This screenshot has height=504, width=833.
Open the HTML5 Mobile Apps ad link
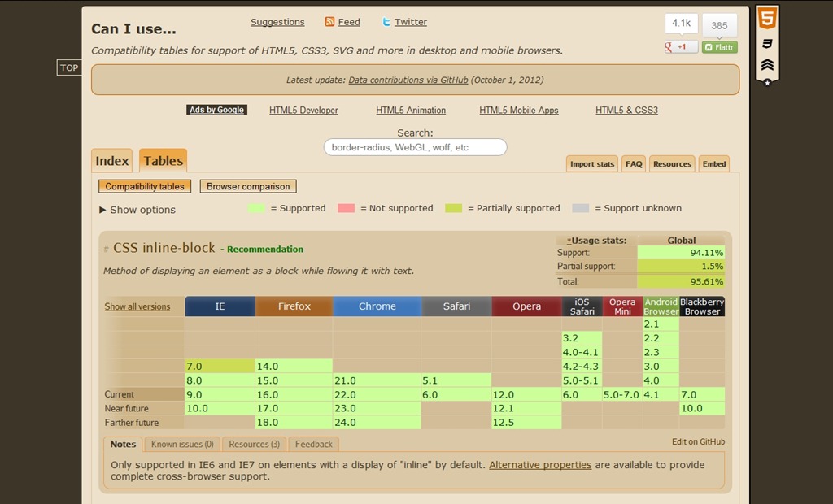tap(518, 111)
